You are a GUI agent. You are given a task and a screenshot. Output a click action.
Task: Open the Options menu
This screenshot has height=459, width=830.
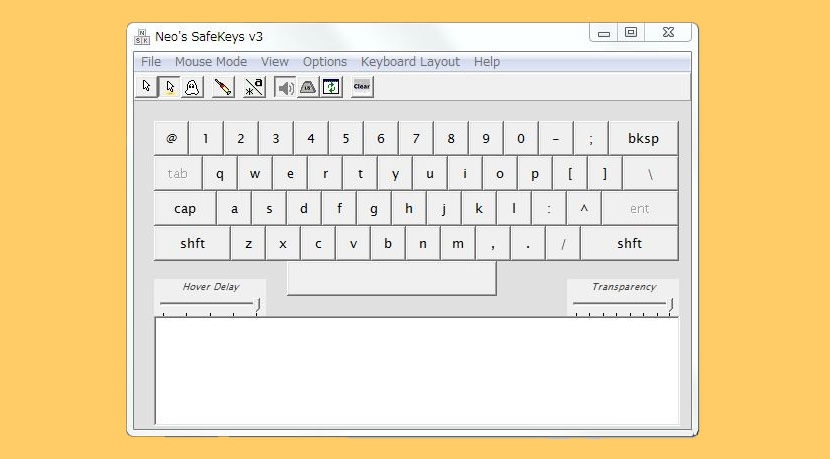point(324,62)
